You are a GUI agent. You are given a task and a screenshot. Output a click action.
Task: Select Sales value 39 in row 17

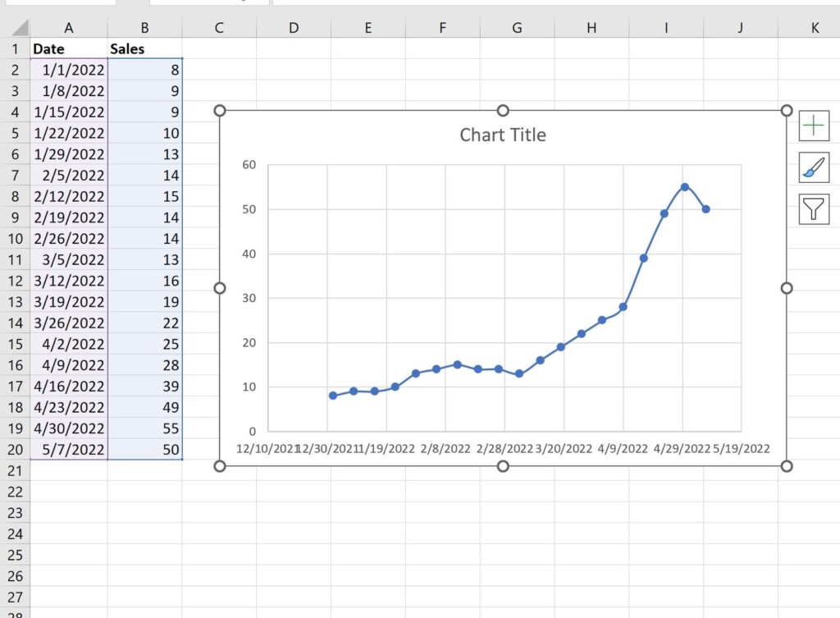point(144,386)
